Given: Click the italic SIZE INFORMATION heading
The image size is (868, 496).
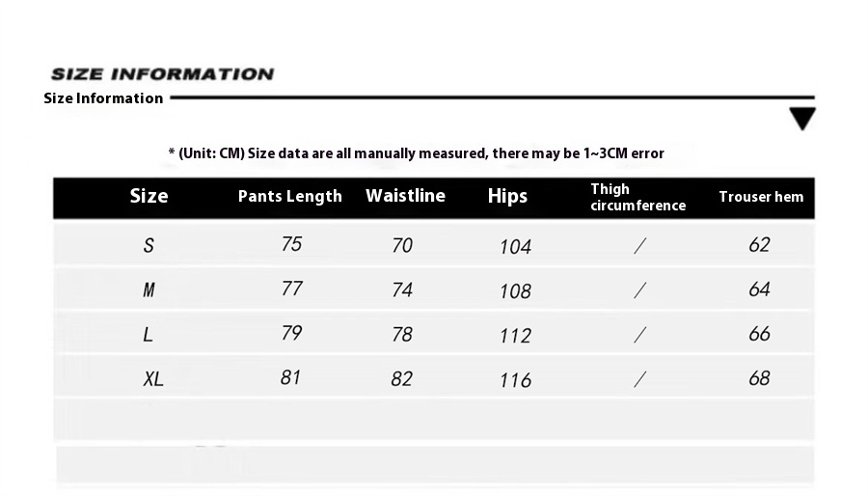Looking at the screenshot, I should tap(162, 74).
